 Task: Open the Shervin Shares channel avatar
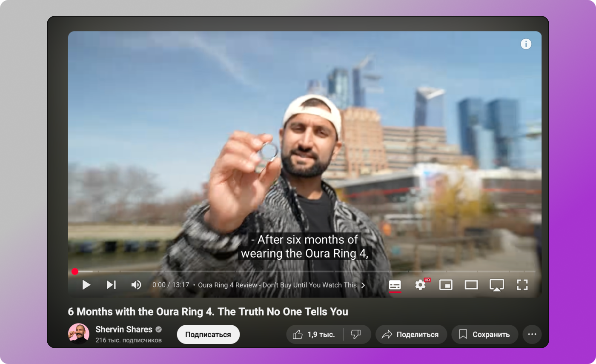[79, 334]
